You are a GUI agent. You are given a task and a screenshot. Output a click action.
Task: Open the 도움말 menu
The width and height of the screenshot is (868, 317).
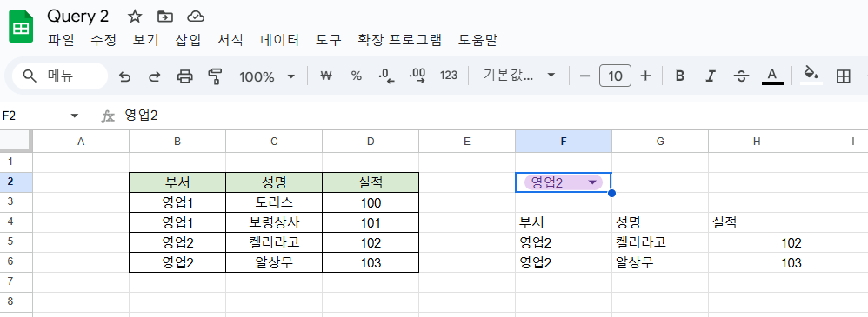[477, 40]
